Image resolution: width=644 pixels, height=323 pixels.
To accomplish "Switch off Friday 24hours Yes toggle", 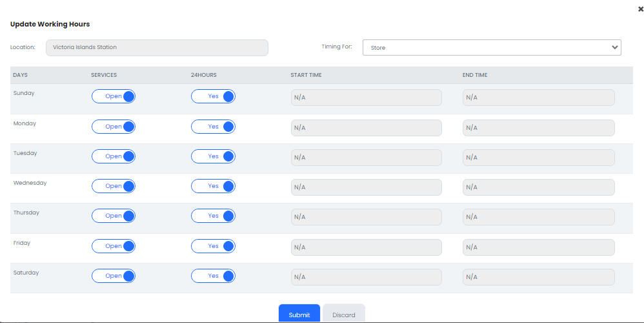I will point(213,246).
